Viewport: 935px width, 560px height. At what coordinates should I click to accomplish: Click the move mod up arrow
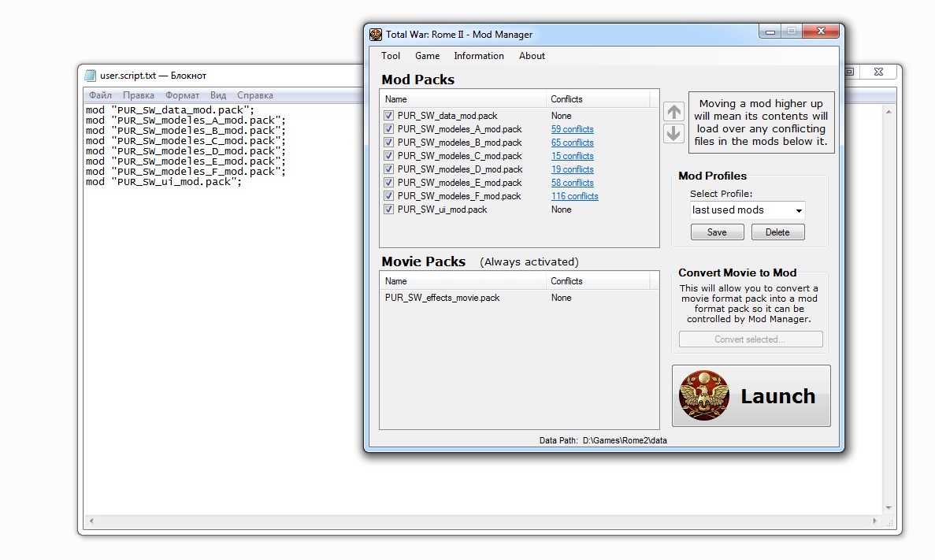point(673,112)
